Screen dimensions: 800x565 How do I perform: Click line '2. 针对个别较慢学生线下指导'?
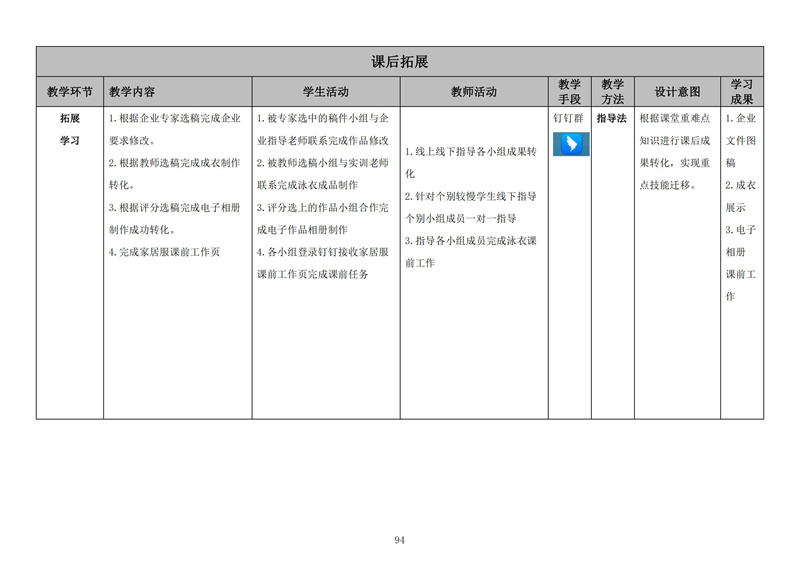[x=471, y=196]
